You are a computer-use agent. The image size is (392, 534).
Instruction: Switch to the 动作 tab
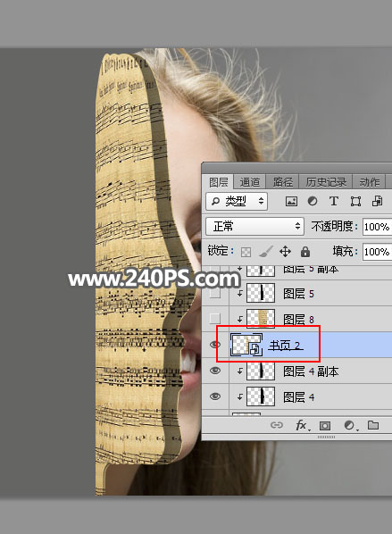click(x=369, y=182)
